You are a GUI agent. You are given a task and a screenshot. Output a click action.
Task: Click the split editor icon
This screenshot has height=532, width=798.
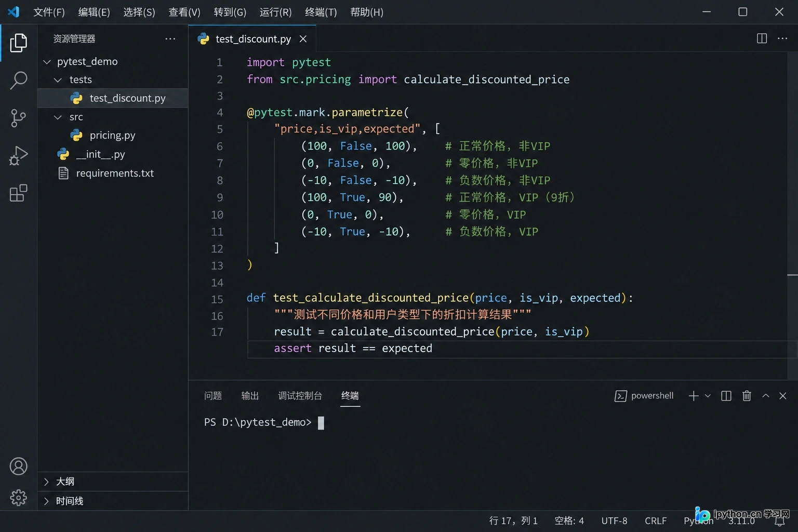point(762,38)
